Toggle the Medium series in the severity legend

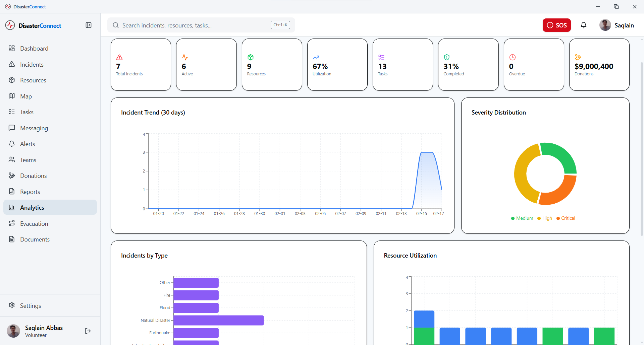coord(522,218)
